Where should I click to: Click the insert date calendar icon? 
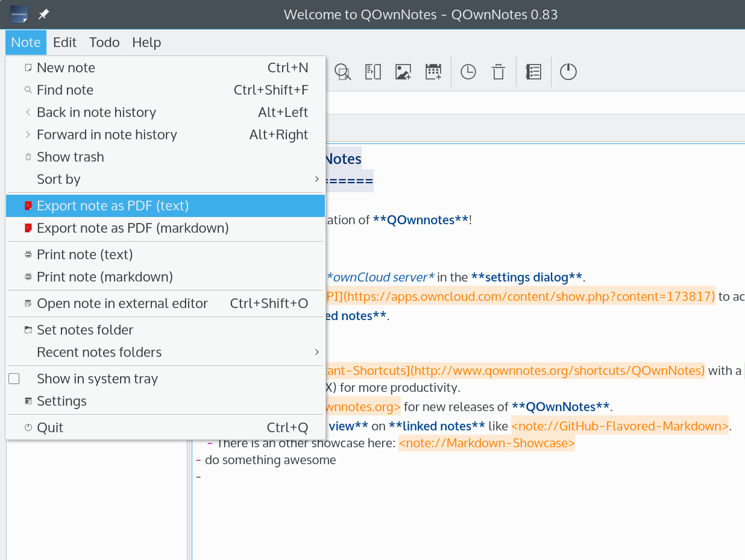pyautogui.click(x=433, y=72)
